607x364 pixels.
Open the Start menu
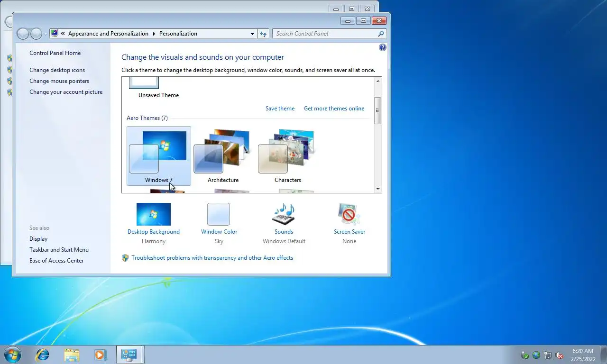click(13, 355)
